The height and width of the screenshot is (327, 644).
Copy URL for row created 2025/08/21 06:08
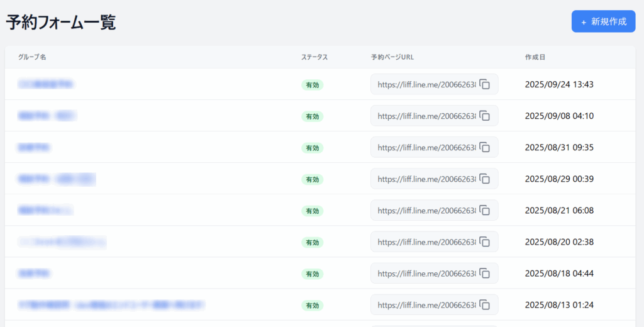pos(485,210)
